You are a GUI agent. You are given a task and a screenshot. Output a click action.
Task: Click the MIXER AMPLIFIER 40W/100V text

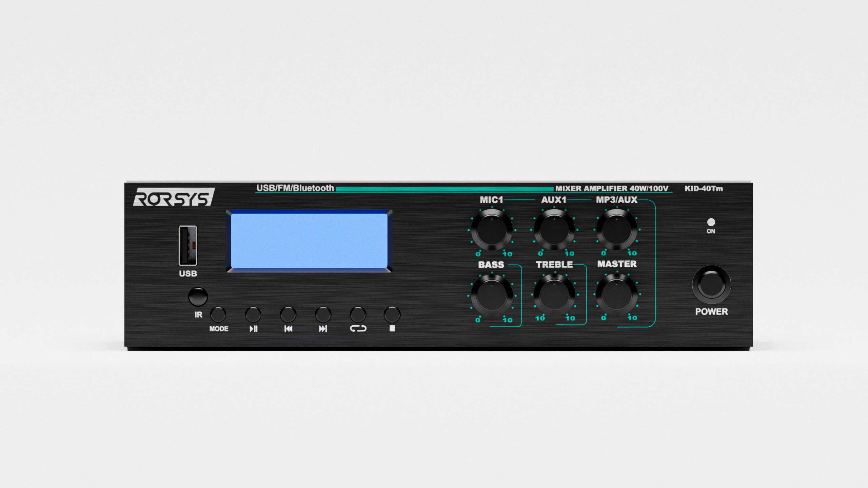click(612, 188)
